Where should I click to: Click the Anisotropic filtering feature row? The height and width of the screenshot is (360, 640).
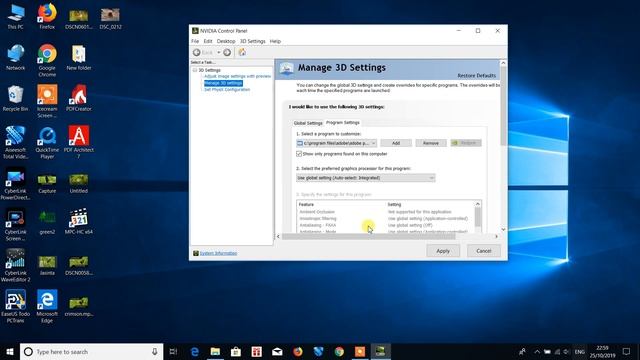pyautogui.click(x=386, y=218)
